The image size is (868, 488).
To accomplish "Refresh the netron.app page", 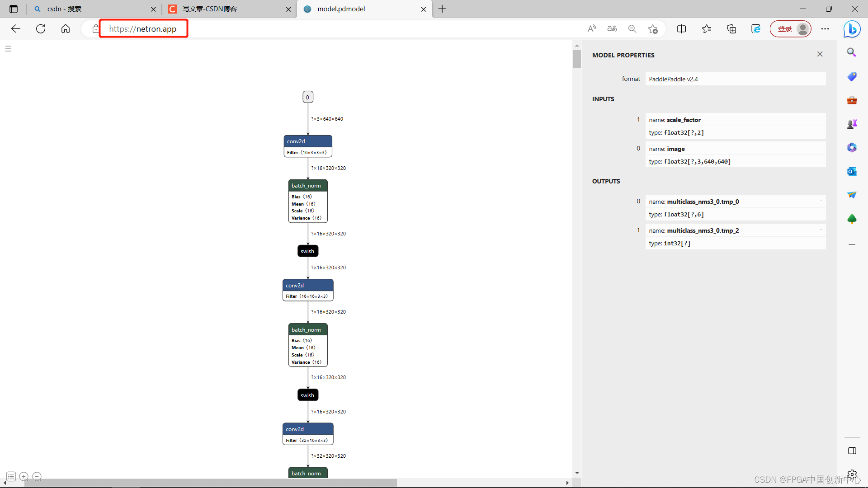I will (x=41, y=29).
